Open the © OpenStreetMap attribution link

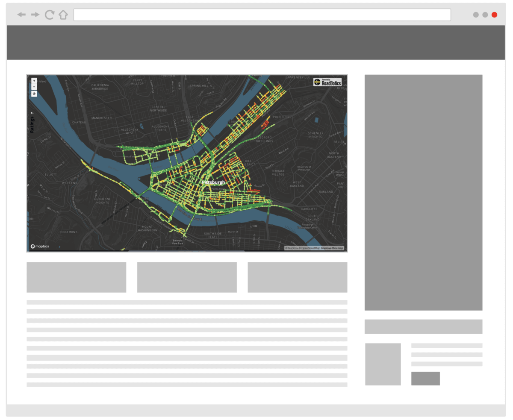[309, 248]
